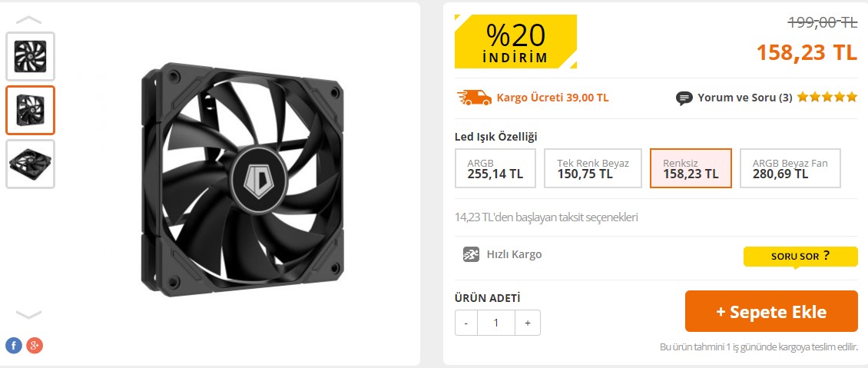Choose the Renksiz 158,23 TL option
The image size is (868, 368).
[x=690, y=168]
